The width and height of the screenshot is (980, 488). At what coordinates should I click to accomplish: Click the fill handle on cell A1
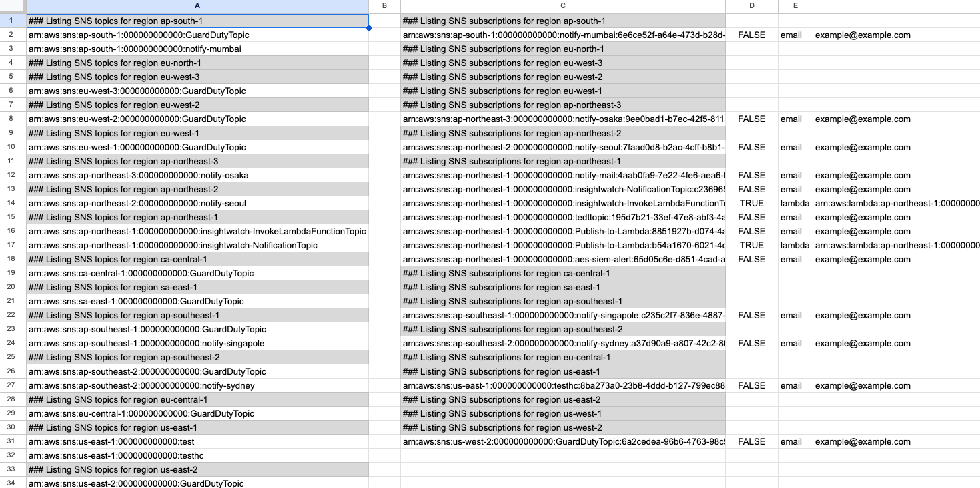coord(368,28)
